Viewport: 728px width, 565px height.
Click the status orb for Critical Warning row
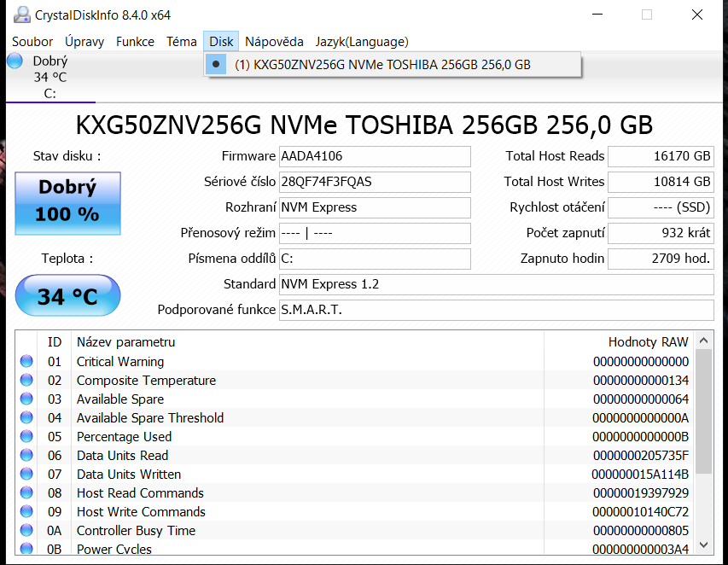pyautogui.click(x=26, y=361)
